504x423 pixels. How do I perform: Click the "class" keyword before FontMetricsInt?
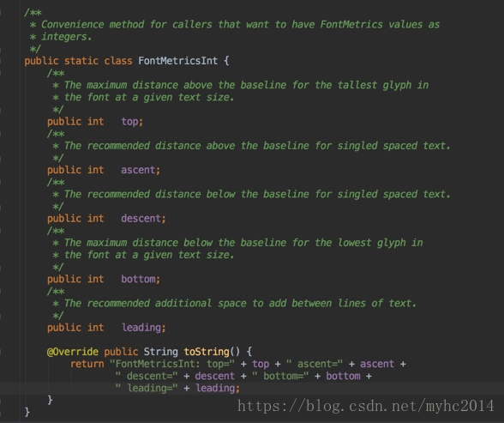point(118,61)
